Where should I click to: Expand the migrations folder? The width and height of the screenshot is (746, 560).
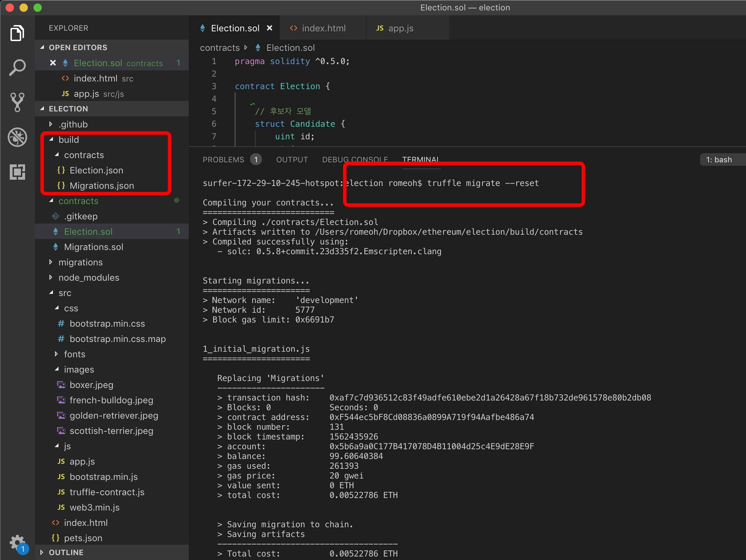(x=80, y=262)
